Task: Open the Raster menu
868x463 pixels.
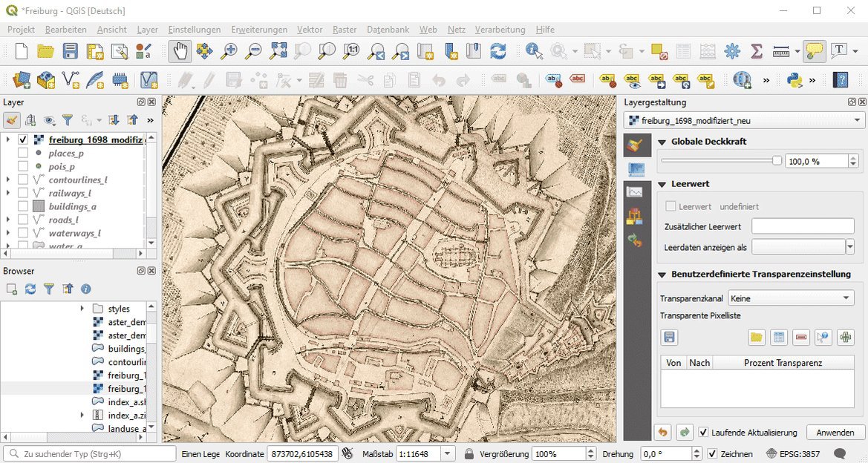Action: 345,30
